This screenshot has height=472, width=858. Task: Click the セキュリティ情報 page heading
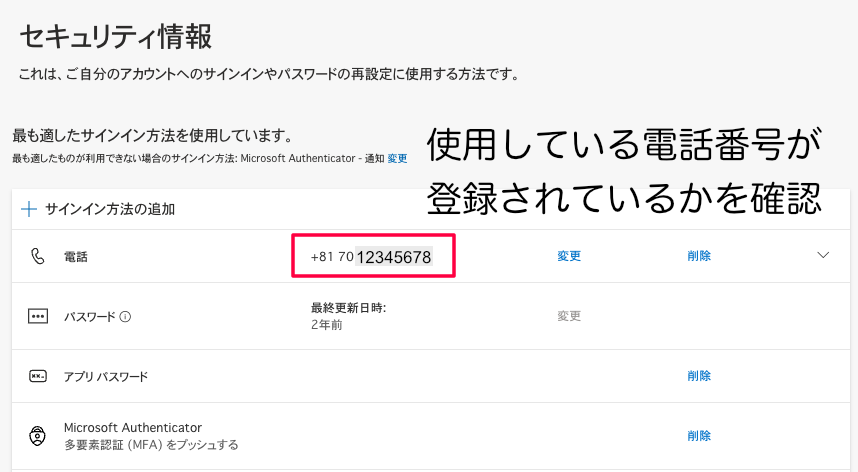(116, 37)
